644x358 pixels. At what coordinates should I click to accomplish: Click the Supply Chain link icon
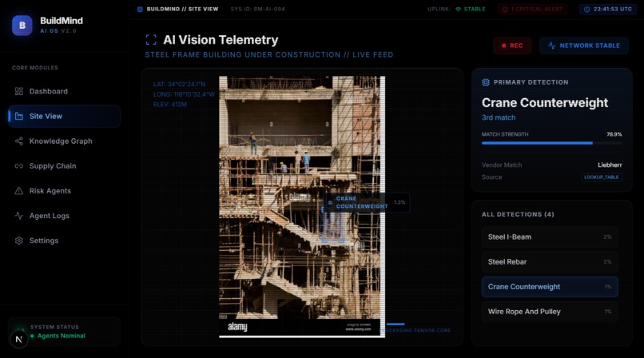click(19, 166)
